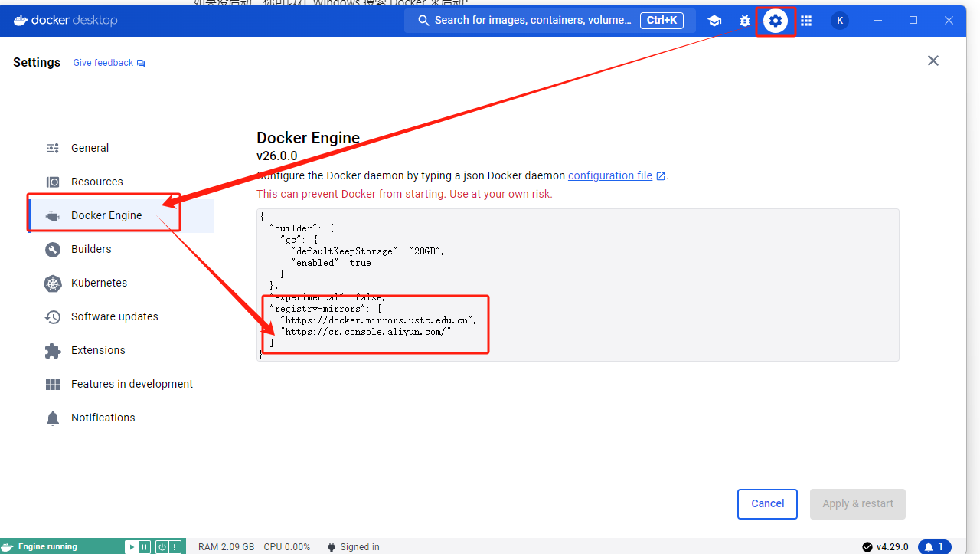Image resolution: width=980 pixels, height=554 pixels.
Task: Click the RAM 2.09 GB usage readout
Action: pos(226,547)
